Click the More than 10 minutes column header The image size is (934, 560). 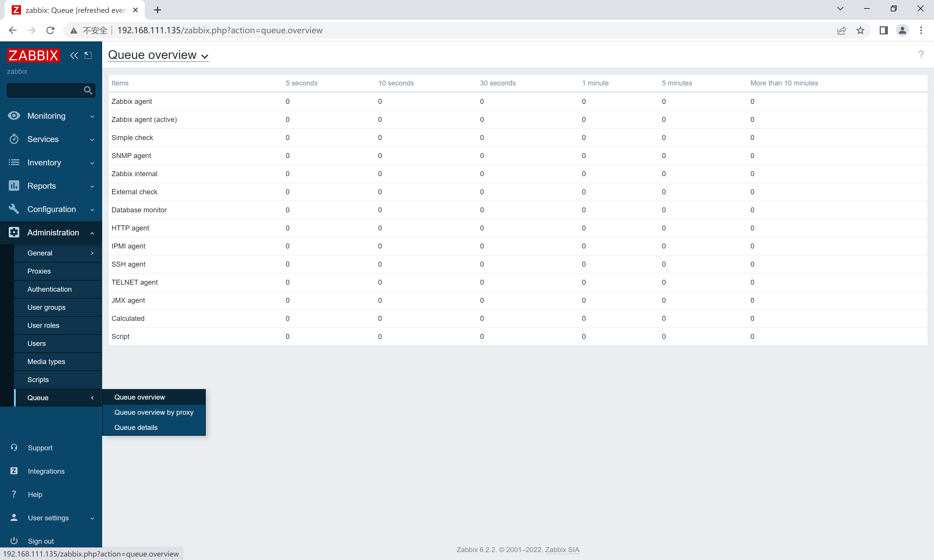point(784,83)
